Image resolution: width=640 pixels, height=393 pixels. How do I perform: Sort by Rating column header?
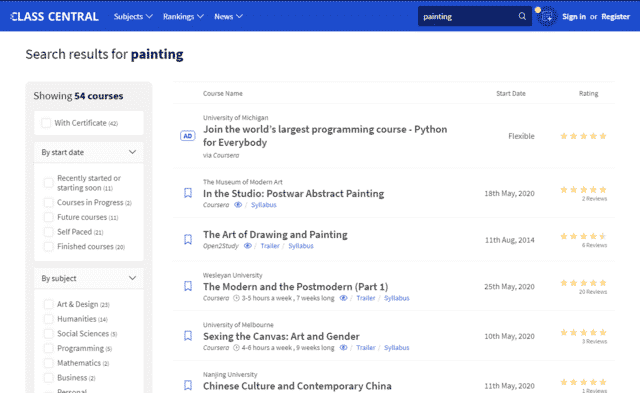[x=589, y=93]
